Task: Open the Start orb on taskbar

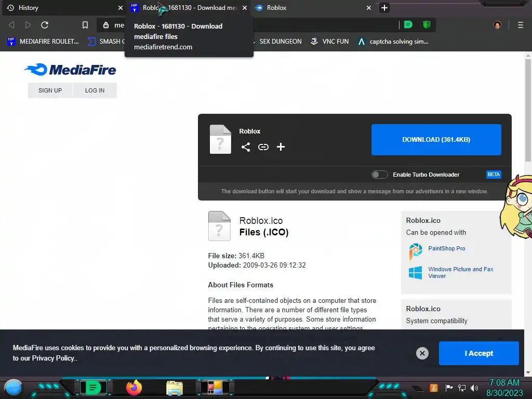Action: pos(14,388)
